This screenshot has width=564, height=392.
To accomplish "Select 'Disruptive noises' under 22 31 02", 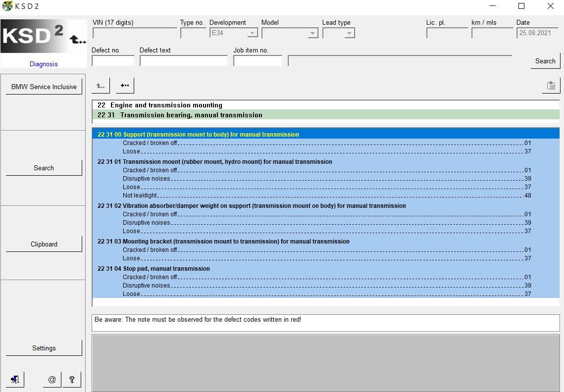I will (x=326, y=223).
